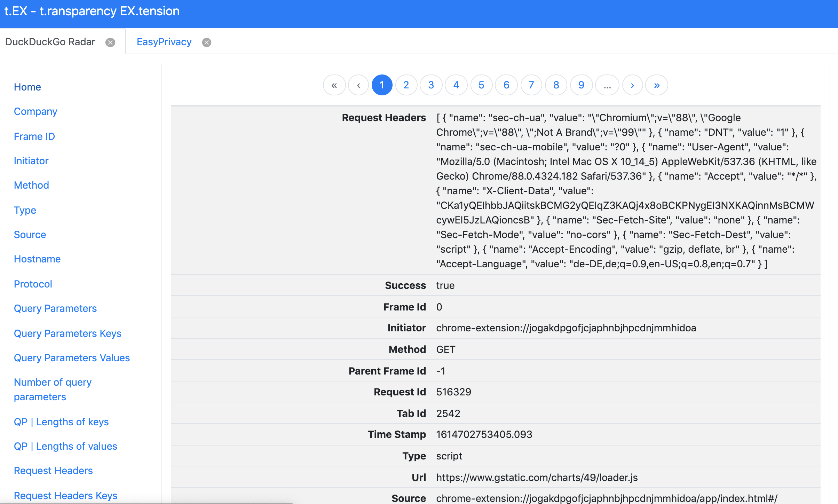Go to previous page arrow
838x504 pixels.
click(358, 85)
